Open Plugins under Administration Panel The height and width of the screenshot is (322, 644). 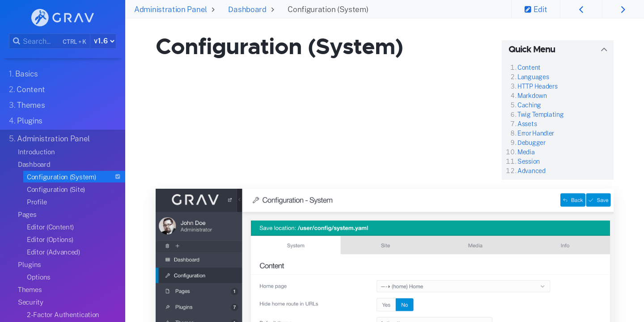pyautogui.click(x=30, y=265)
